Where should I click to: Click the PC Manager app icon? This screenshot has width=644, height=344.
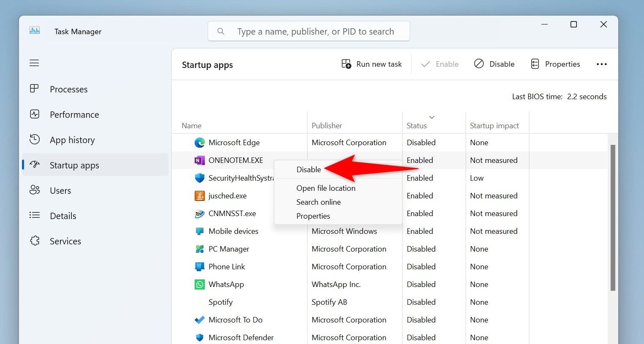(x=199, y=249)
